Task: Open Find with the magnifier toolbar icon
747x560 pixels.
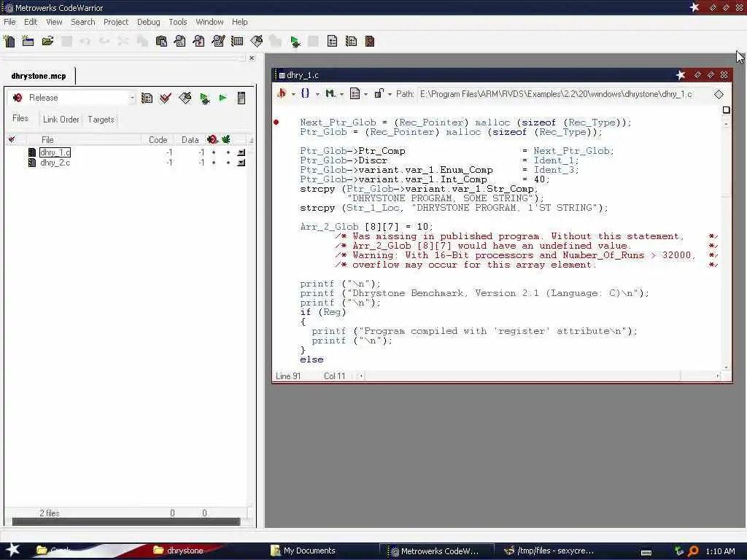Action: point(180,42)
